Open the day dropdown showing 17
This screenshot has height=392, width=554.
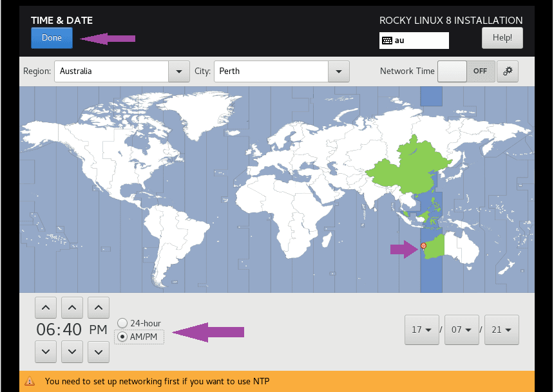click(x=422, y=330)
